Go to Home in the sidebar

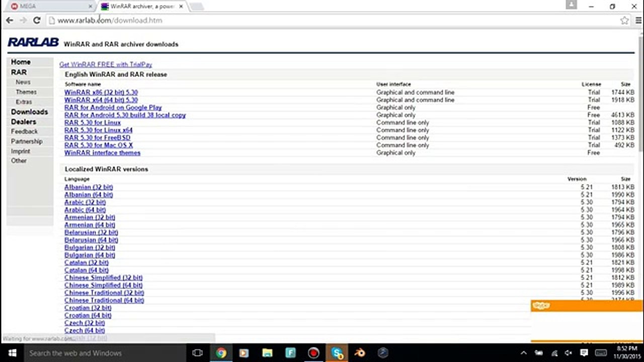pos(21,62)
